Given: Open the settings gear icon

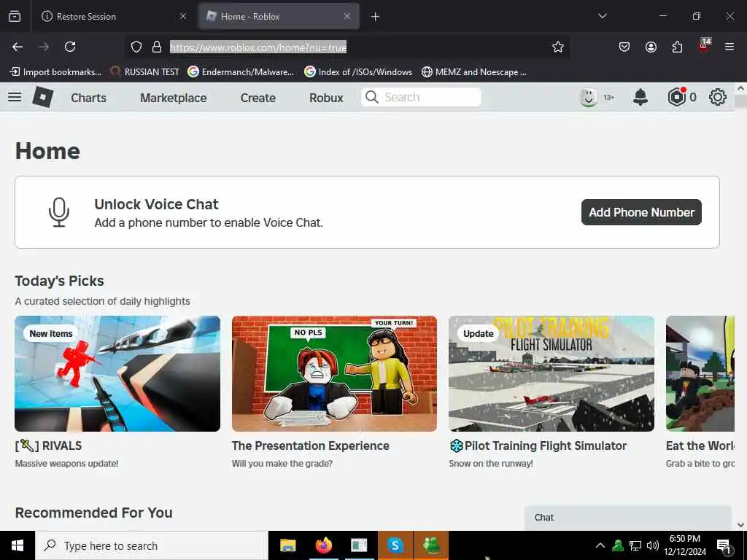Looking at the screenshot, I should tap(718, 97).
